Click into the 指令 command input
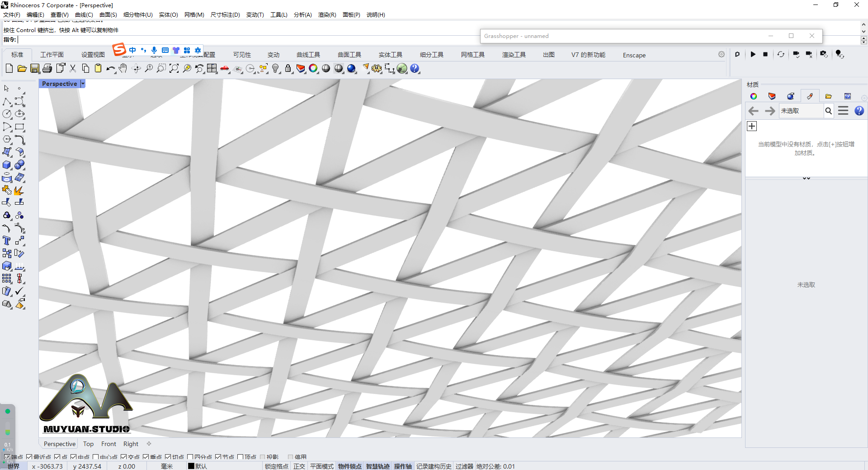868x470 pixels. coord(439,40)
